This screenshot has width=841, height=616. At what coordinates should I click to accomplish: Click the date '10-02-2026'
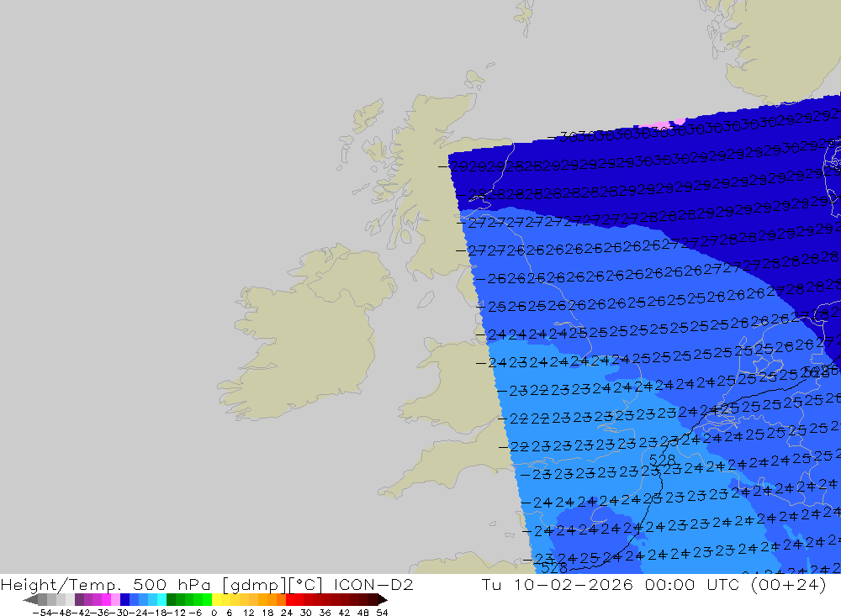574,585
